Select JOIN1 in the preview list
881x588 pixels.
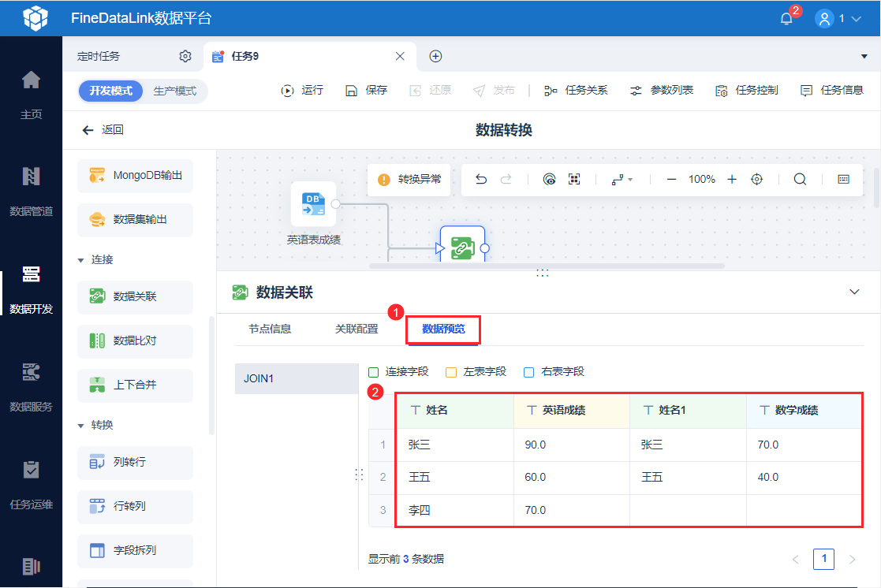[x=297, y=378]
